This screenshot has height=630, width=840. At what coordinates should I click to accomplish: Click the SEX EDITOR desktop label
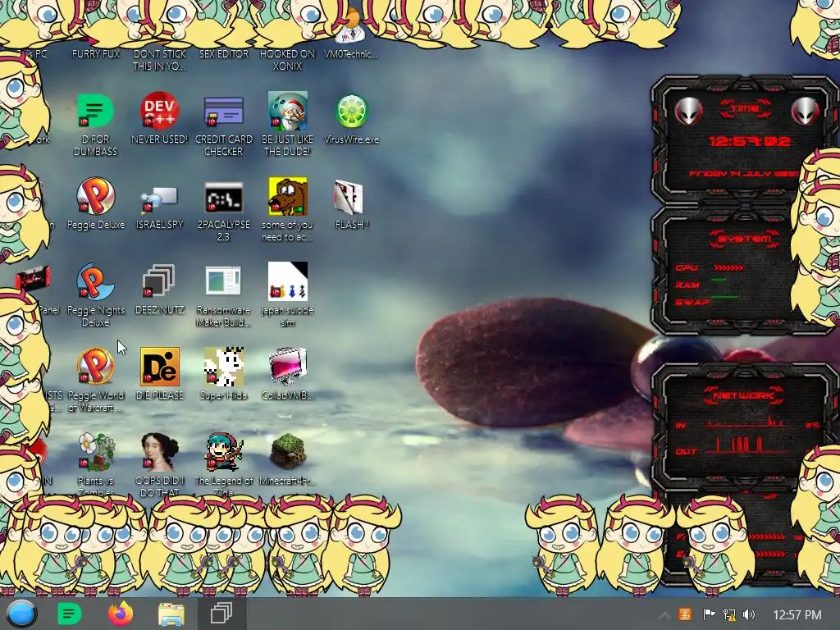coord(224,54)
